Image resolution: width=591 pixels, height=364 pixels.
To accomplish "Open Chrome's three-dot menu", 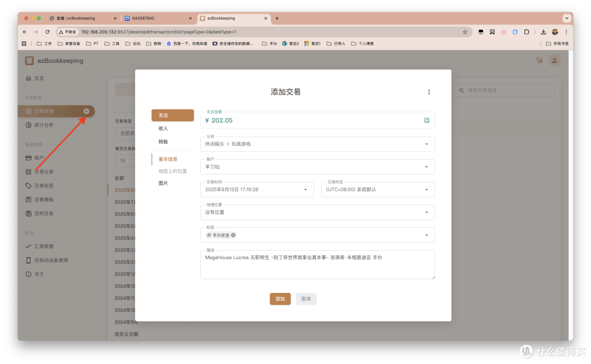I will click(566, 32).
